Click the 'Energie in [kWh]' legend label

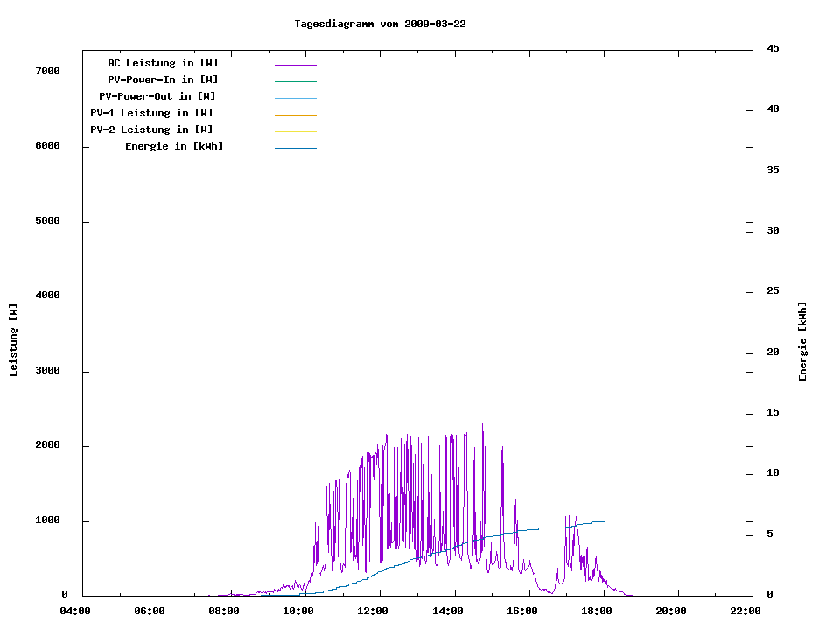(x=174, y=146)
